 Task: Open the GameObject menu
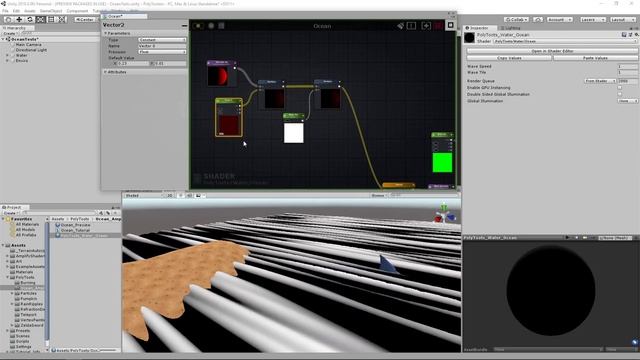point(51,11)
